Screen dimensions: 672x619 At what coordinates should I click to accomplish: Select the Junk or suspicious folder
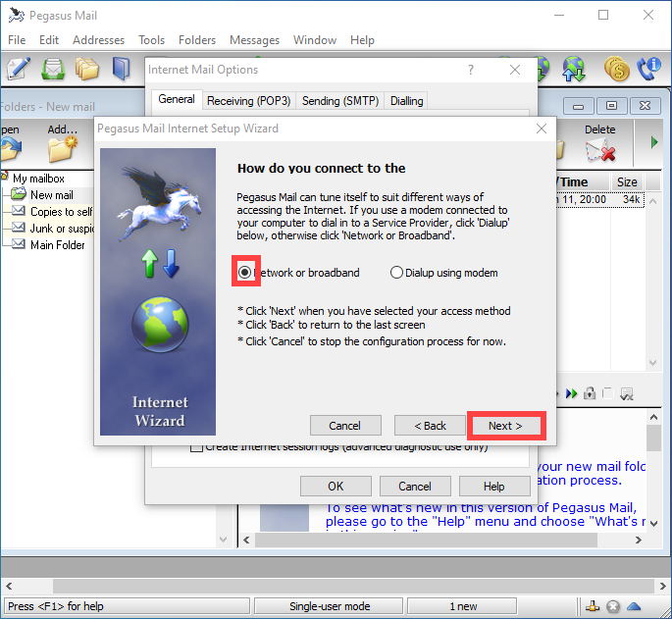coord(62,228)
